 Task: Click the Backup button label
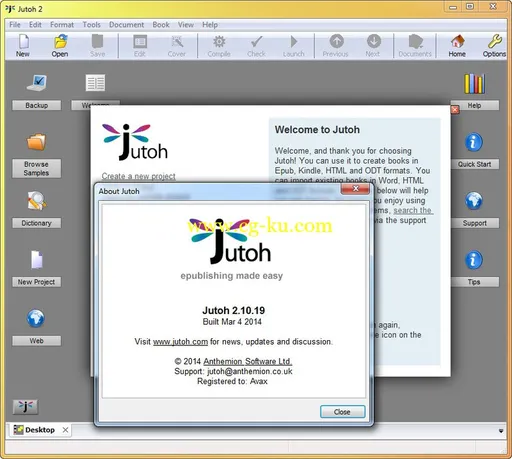37,105
